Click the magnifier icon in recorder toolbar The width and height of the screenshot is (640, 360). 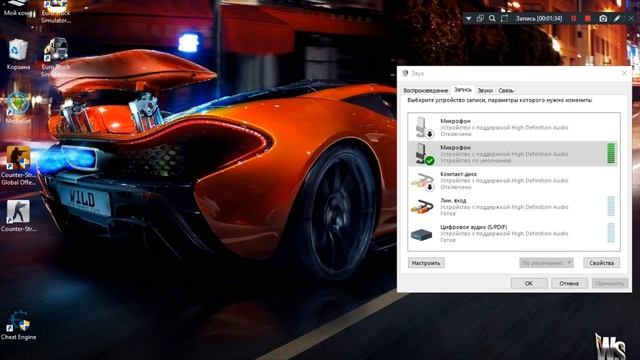[x=492, y=18]
